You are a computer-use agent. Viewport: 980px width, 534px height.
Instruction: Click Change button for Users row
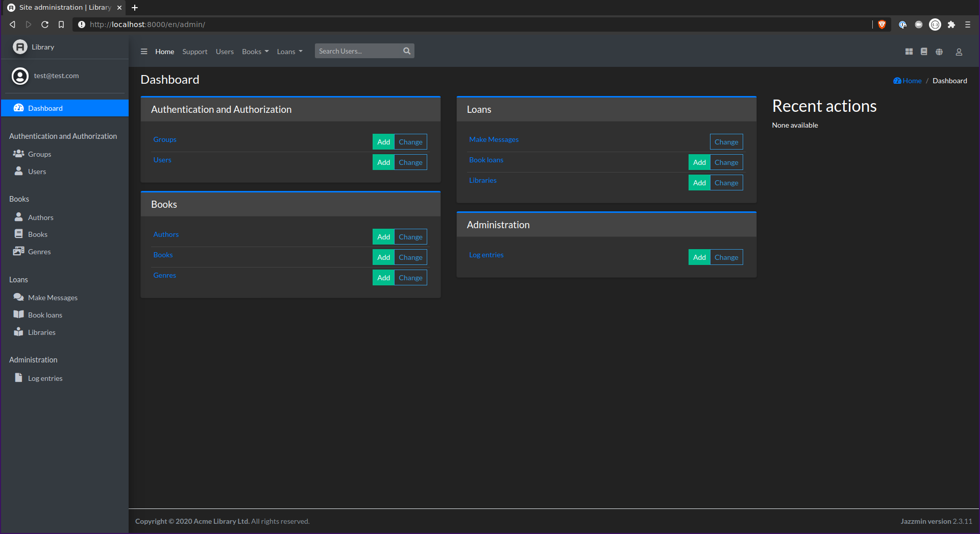coord(410,162)
